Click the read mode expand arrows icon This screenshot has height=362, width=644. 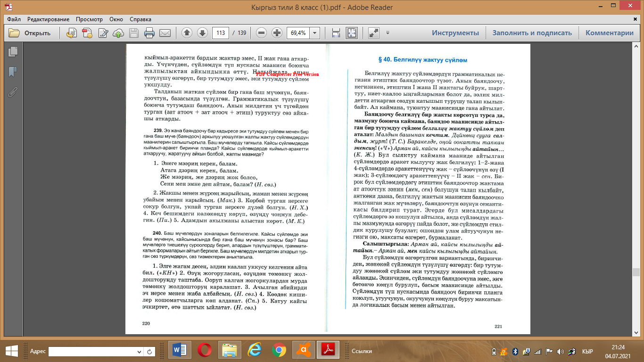coord(374,33)
